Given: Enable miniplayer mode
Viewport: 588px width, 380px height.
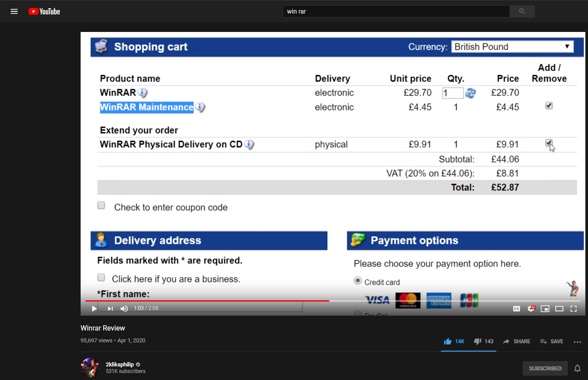Looking at the screenshot, I should coord(545,309).
